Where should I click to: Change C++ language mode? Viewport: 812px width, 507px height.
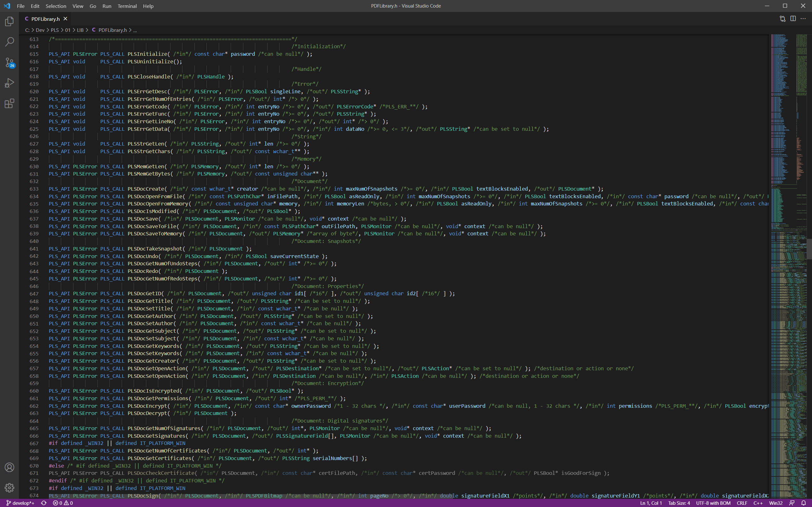(x=758, y=503)
